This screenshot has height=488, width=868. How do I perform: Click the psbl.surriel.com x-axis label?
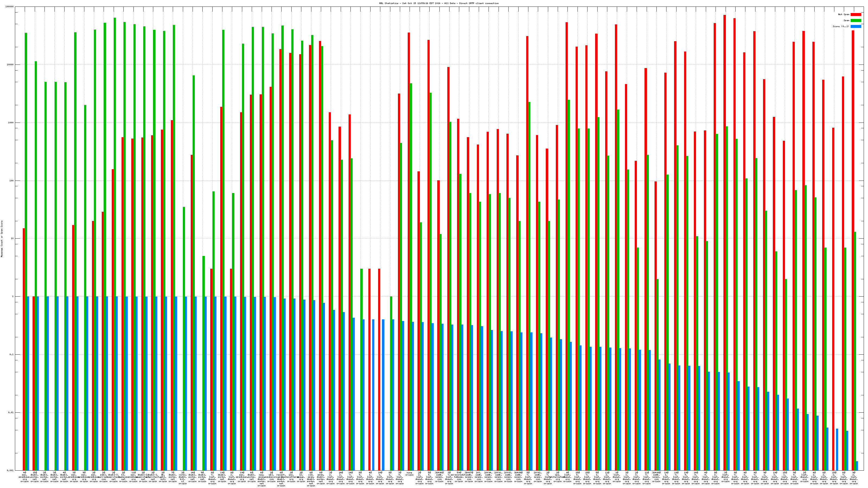tap(103, 477)
